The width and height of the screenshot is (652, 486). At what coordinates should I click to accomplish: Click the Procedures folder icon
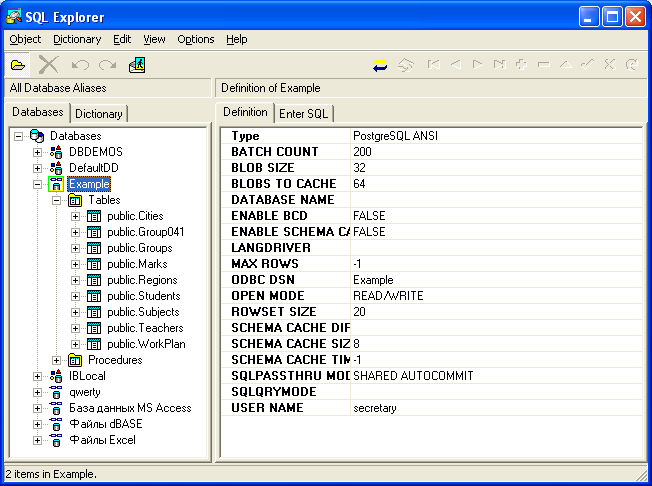click(75, 360)
